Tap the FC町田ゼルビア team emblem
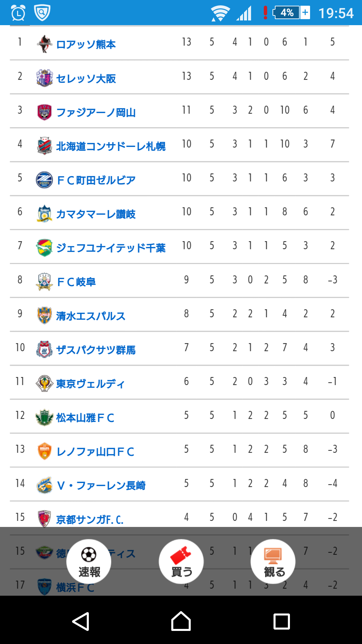Viewport: 362px width, 644px height. pyautogui.click(x=44, y=180)
